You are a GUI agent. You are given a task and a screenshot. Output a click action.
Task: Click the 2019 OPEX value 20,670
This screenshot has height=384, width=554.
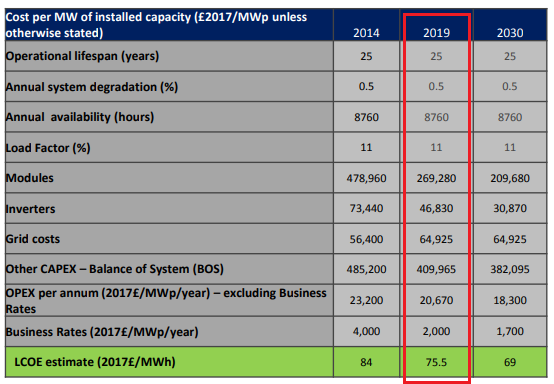pos(436,300)
